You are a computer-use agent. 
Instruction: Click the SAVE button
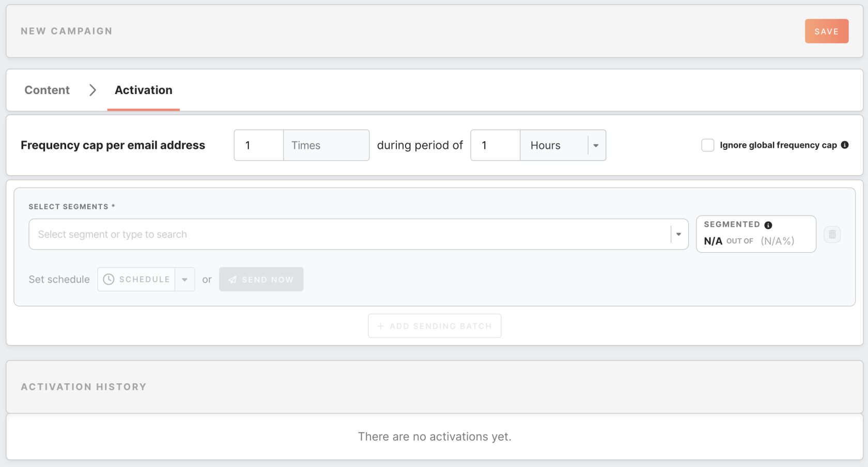pos(826,31)
